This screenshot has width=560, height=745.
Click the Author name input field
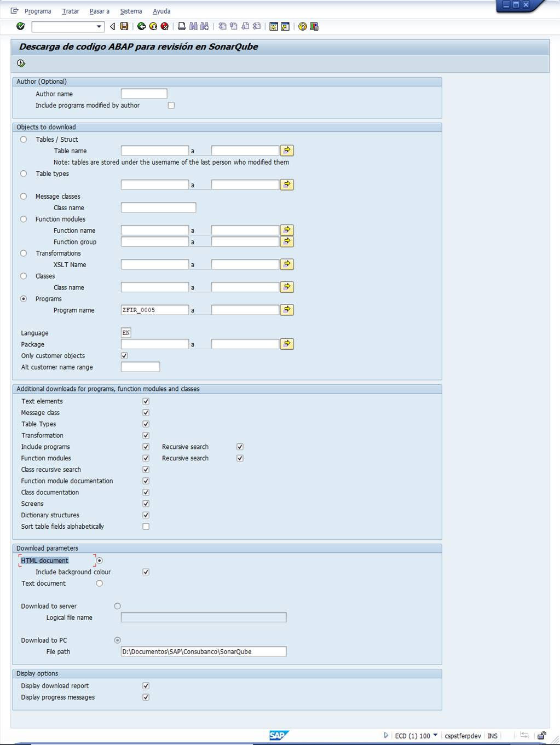point(144,94)
